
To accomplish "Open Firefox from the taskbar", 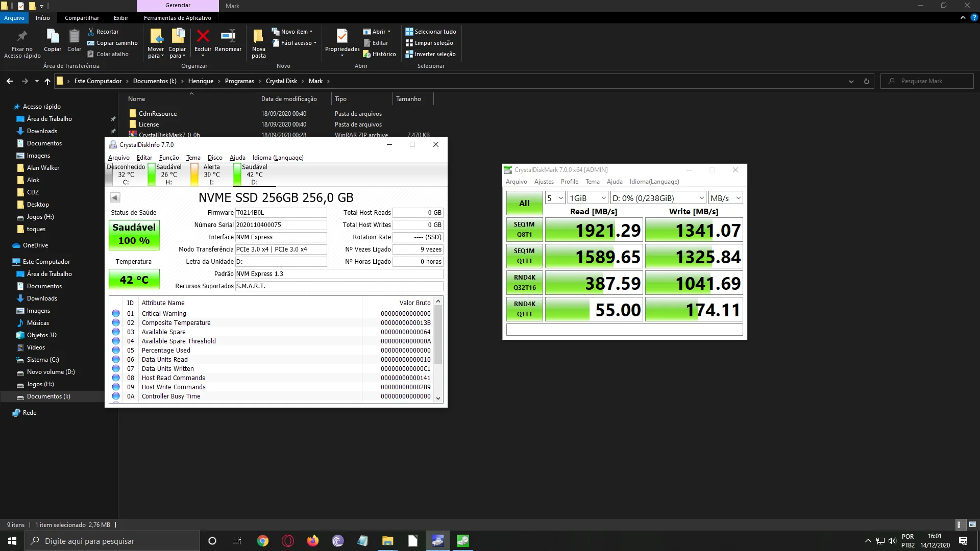I will [x=312, y=541].
